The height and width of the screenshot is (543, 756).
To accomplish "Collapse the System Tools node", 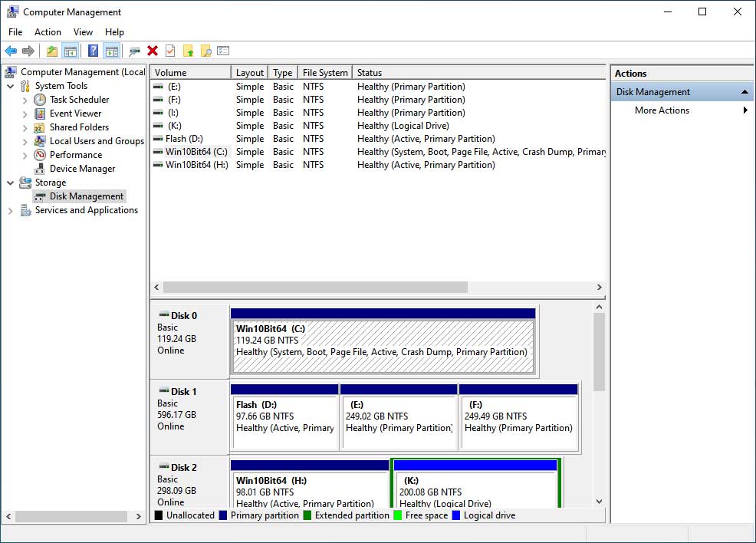I will pyautogui.click(x=11, y=85).
